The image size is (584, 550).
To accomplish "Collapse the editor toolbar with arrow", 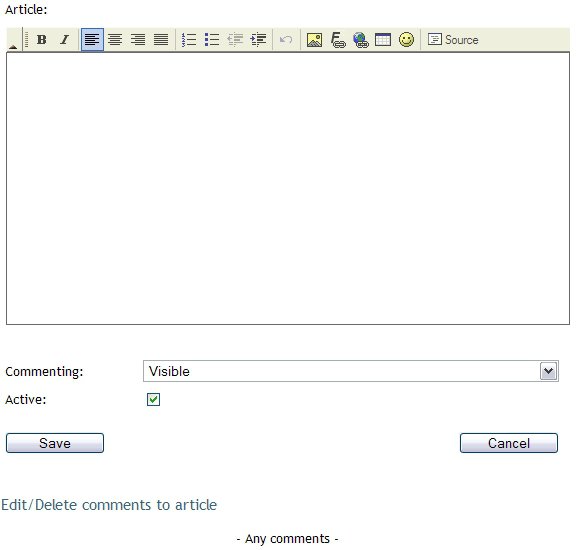I will [13, 46].
